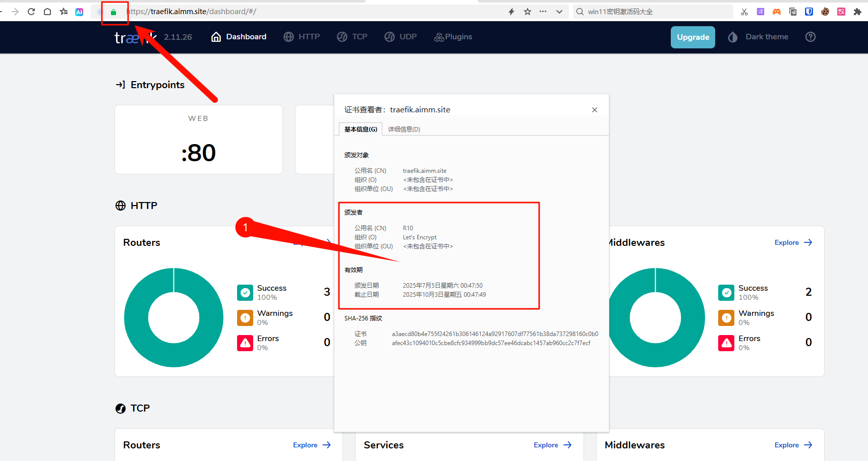
Task: Bookmark this page with the star icon
Action: tap(528, 12)
